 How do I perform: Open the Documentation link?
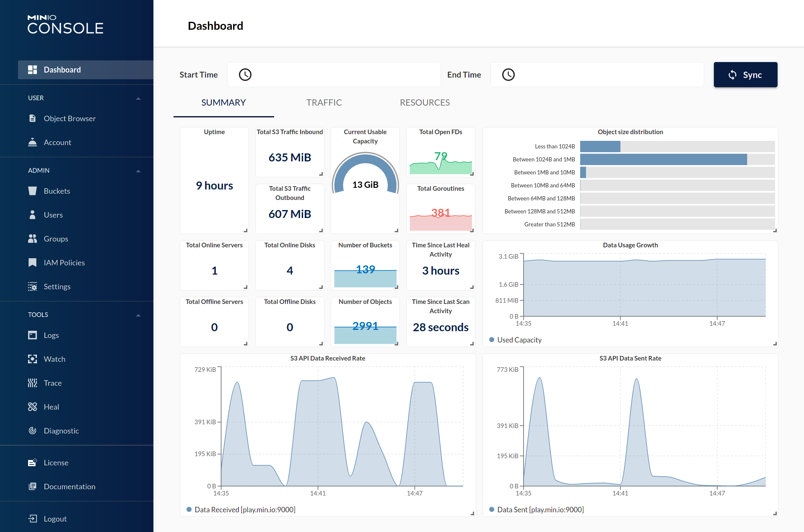(70, 487)
